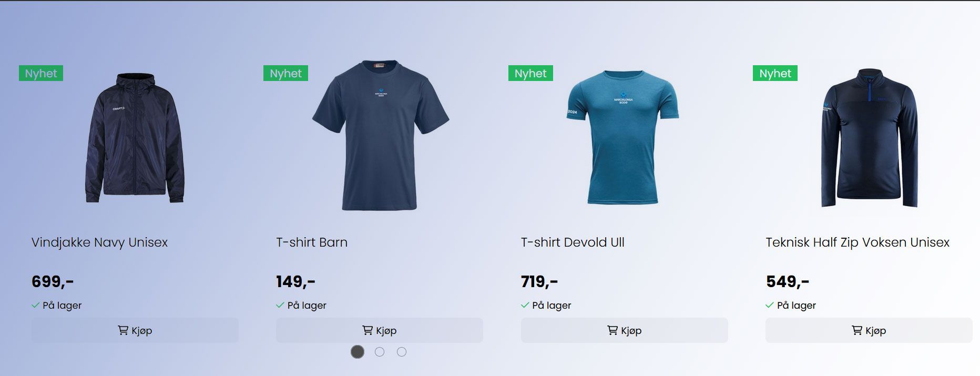Viewport: 980px width, 376px height.
Task: Buy the T-shirt Barn via Kjøp
Action: [x=379, y=330]
